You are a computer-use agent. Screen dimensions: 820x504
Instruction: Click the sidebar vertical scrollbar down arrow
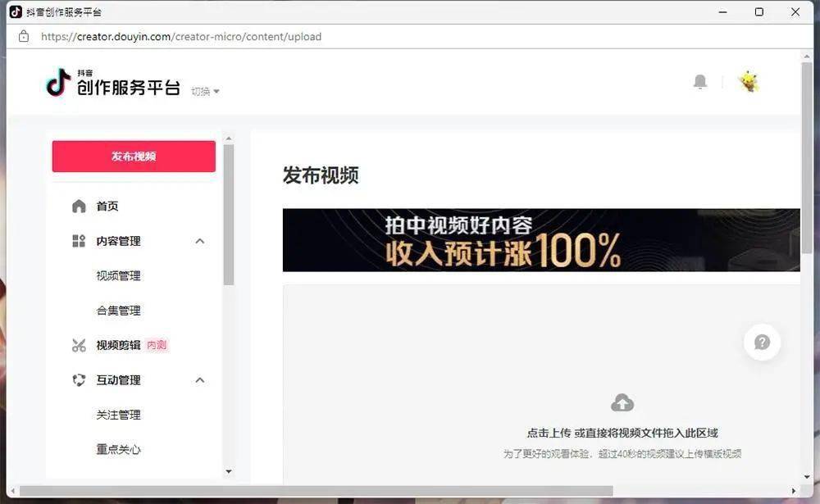click(229, 471)
